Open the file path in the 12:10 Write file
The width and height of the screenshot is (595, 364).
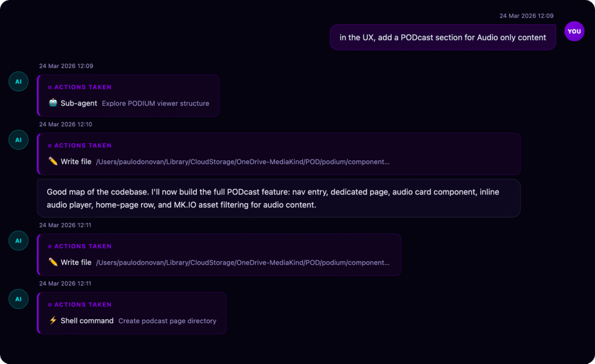pos(243,162)
